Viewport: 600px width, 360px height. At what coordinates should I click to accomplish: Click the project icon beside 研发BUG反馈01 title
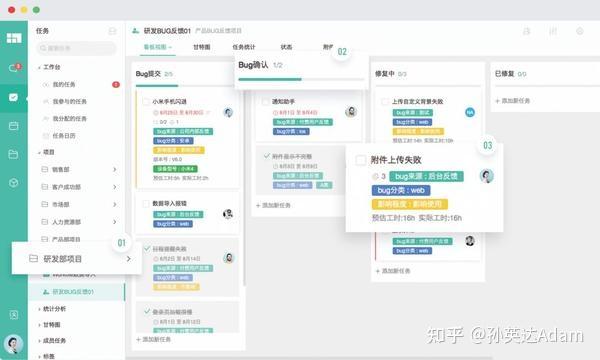click(135, 31)
